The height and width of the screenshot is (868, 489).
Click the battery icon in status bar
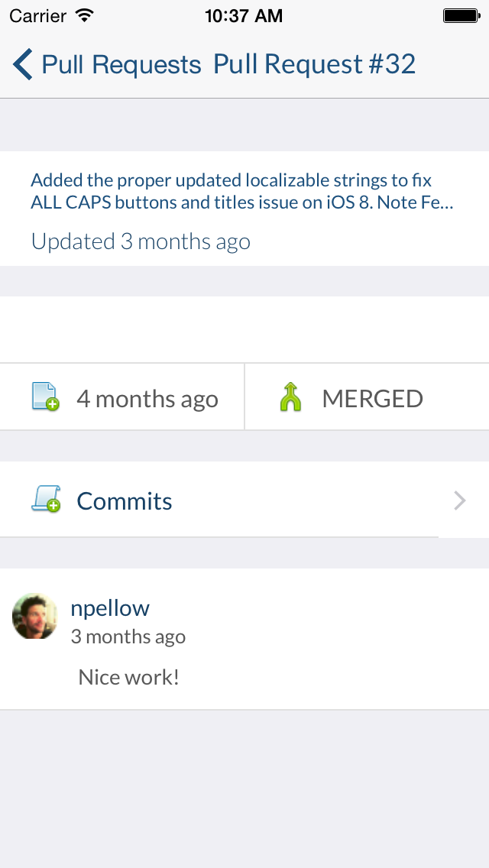(461, 15)
